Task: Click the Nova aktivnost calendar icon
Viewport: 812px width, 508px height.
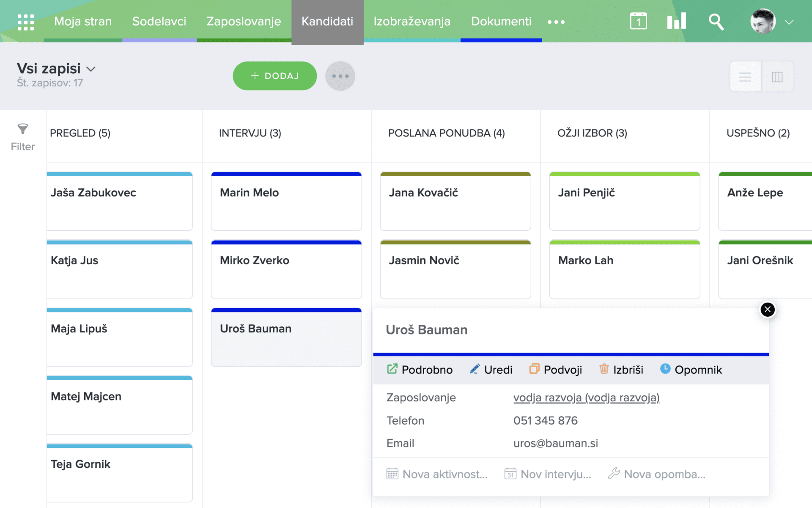Action: tap(392, 474)
